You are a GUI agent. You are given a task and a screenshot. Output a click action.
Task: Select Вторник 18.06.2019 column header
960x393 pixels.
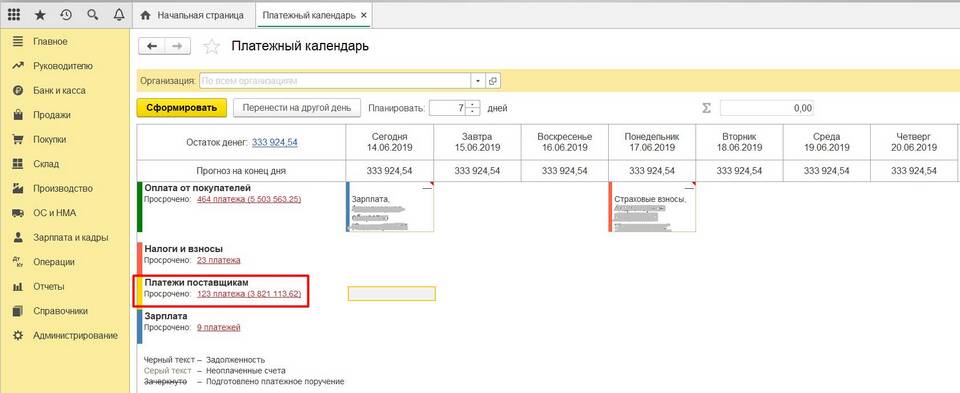coord(740,142)
